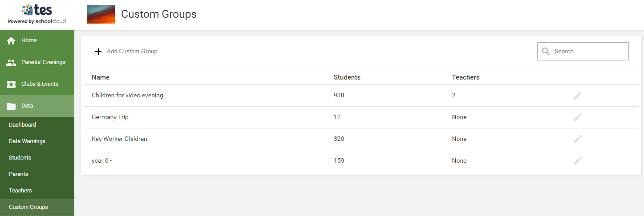The image size is (644, 216).
Task: Select Parents in the Data submenu
Action: [x=18, y=174]
